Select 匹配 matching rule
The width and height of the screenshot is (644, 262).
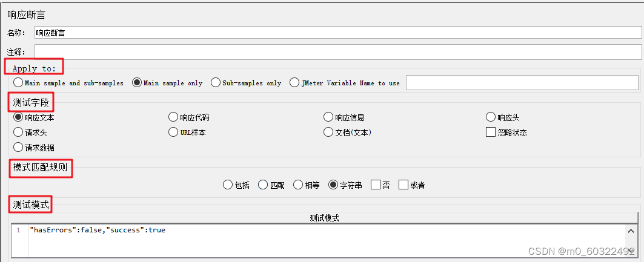[271, 185]
